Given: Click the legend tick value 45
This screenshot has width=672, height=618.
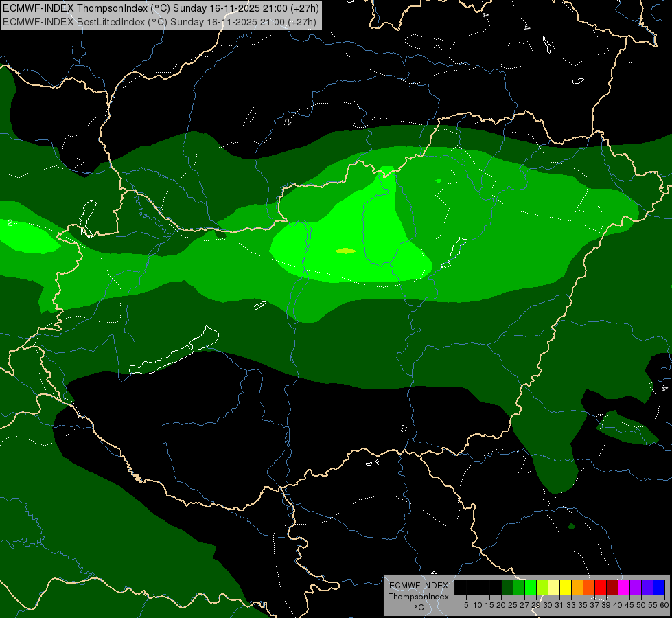Looking at the screenshot, I should [629, 605].
